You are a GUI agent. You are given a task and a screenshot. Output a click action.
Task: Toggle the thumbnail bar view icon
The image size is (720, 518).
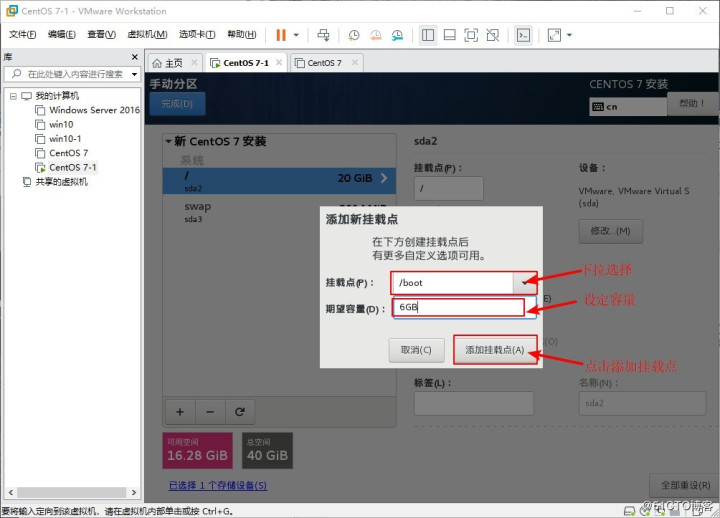coord(450,35)
